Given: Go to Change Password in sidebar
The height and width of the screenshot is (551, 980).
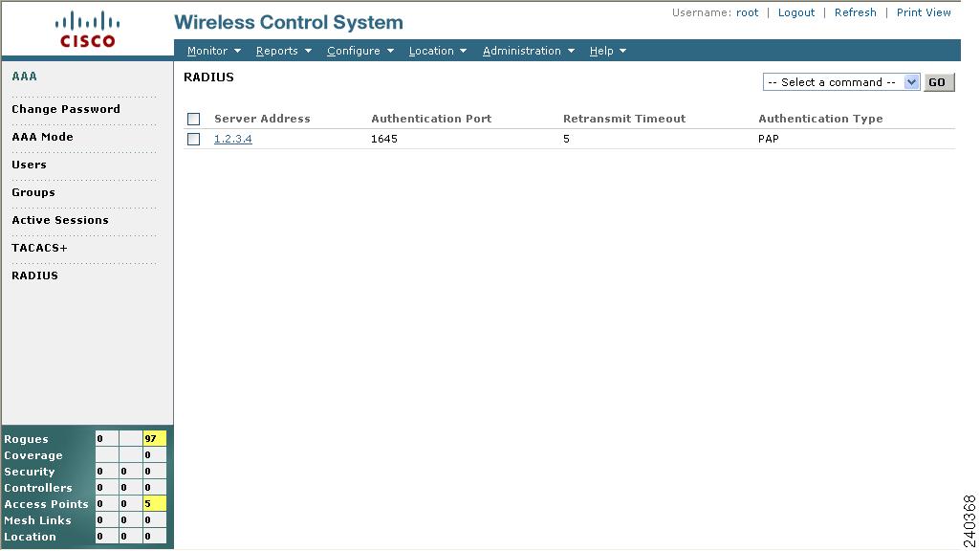Looking at the screenshot, I should [x=66, y=109].
